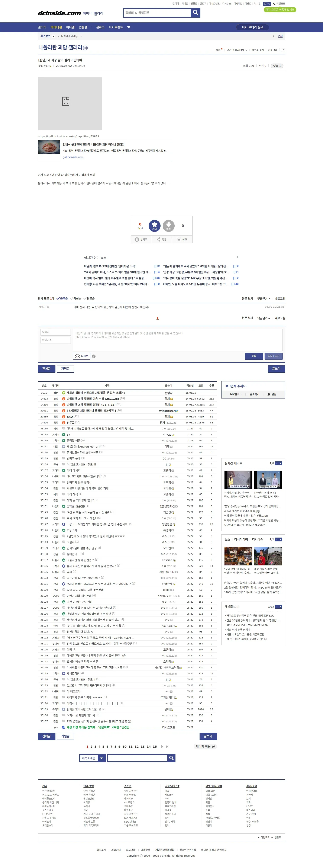323x868 pixels.
Task: Collapse comments with upper 댓글닫기
Action: pyautogui.click(x=264, y=299)
